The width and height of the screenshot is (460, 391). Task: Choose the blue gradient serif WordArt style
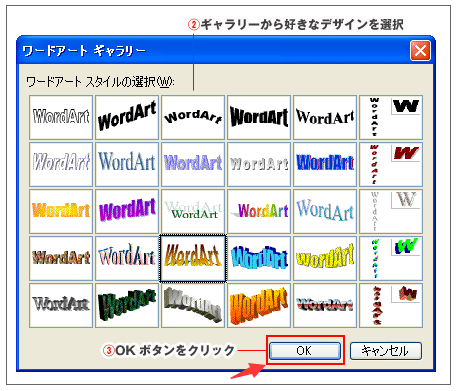coord(127,164)
